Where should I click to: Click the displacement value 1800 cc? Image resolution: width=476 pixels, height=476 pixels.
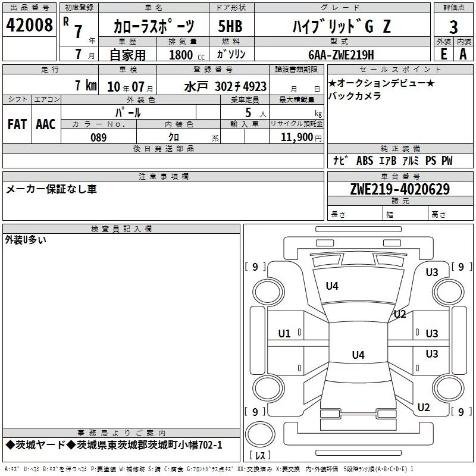point(187,55)
